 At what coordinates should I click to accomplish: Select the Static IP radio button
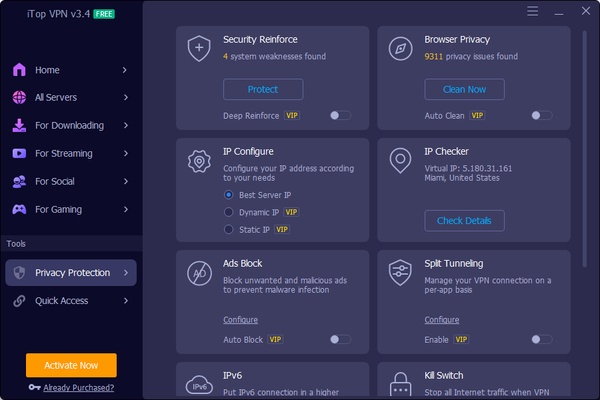tap(228, 230)
